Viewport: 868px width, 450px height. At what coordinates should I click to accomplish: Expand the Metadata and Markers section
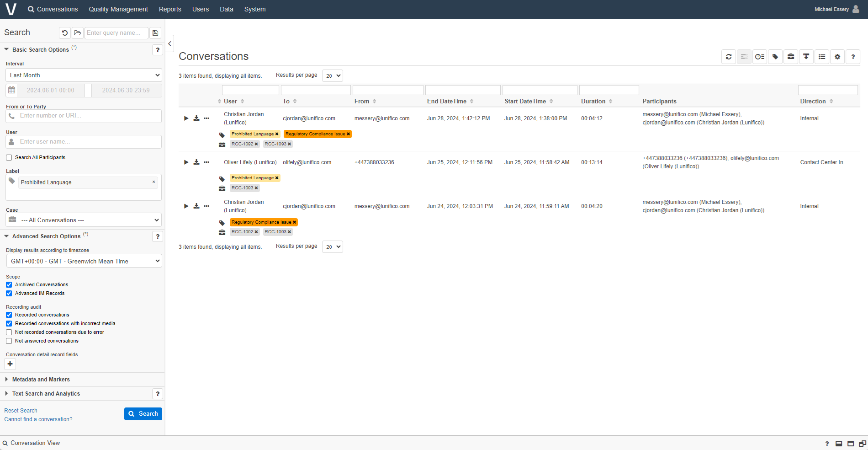coord(41,379)
